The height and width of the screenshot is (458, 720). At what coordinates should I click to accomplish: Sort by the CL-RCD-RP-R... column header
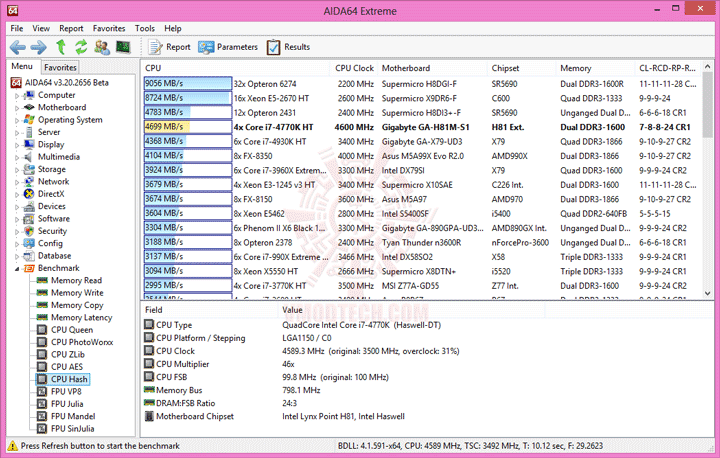667,68
